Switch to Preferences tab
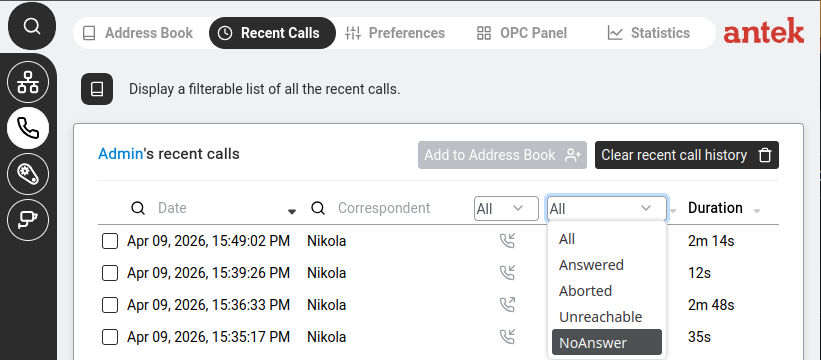 [x=395, y=33]
